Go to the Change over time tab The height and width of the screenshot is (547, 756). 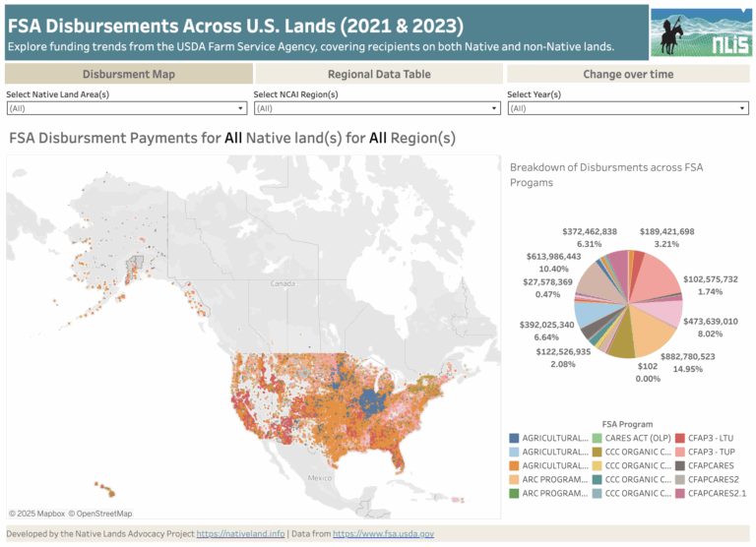628,74
